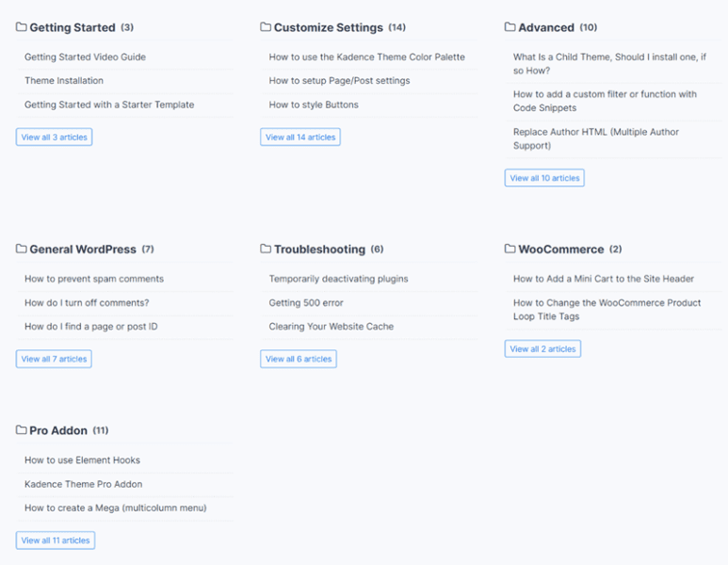The image size is (728, 565).
Task: Click the folder icon beside Advanced
Action: click(510, 27)
